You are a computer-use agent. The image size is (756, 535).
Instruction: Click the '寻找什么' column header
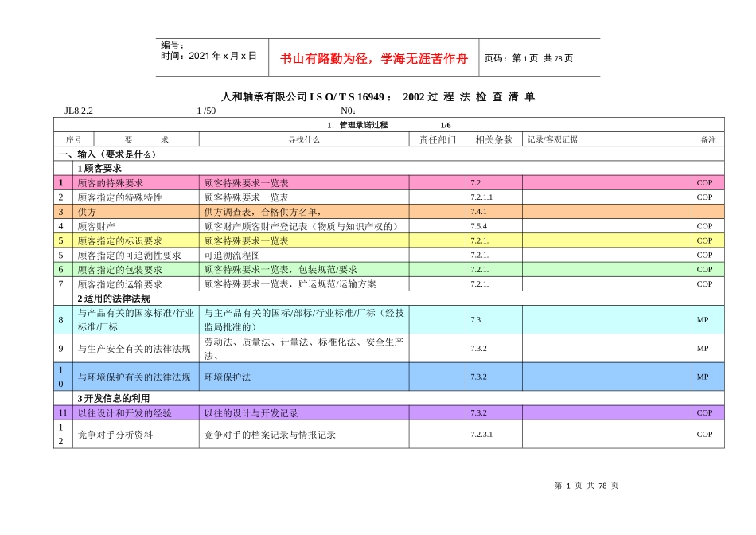point(304,139)
